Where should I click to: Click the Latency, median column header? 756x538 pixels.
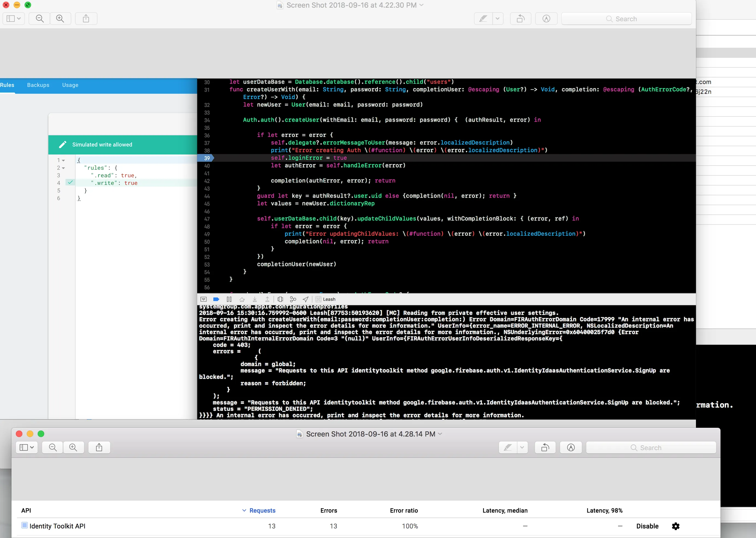pos(505,510)
